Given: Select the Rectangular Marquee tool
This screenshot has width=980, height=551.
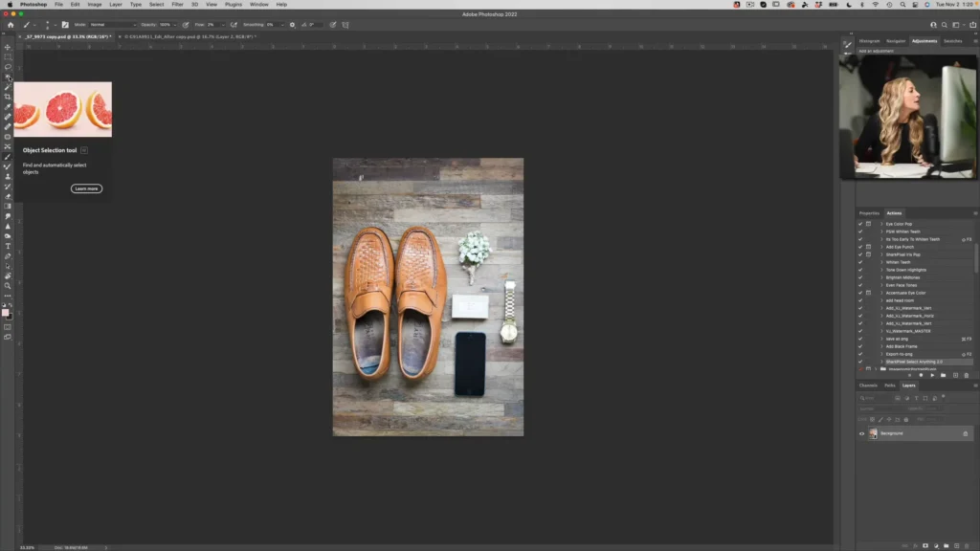Looking at the screenshot, I should tap(8, 56).
